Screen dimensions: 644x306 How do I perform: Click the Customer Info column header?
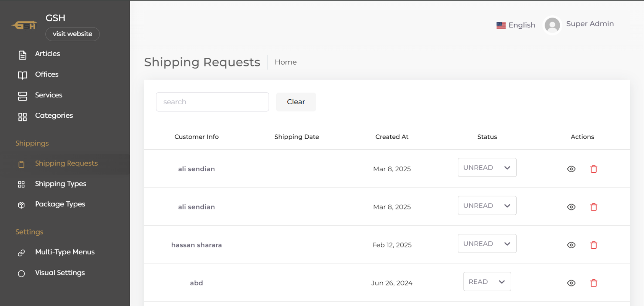[x=196, y=137]
